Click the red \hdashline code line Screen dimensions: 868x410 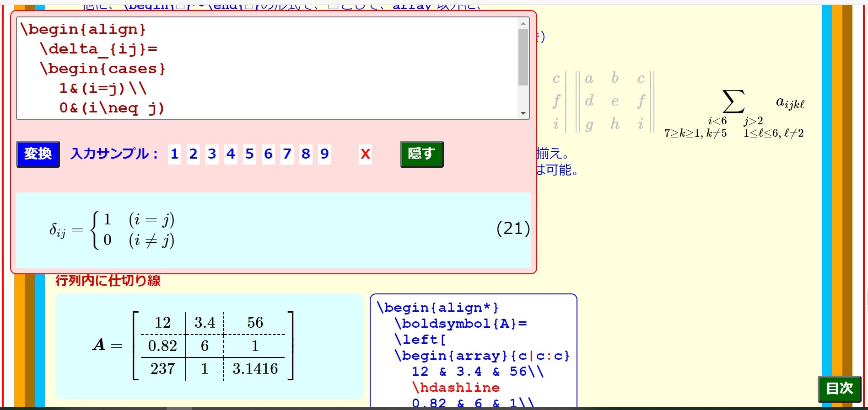click(456, 388)
